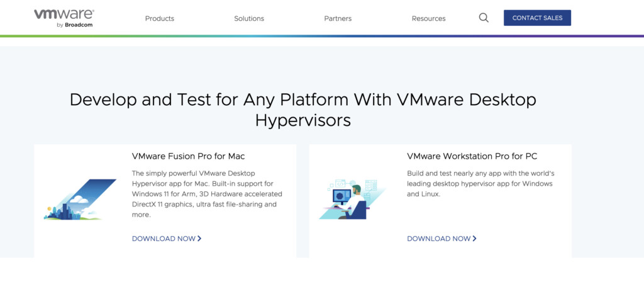This screenshot has height=304, width=644.
Task: Click the Fusion Pro city skyline illustration
Action: tap(80, 200)
